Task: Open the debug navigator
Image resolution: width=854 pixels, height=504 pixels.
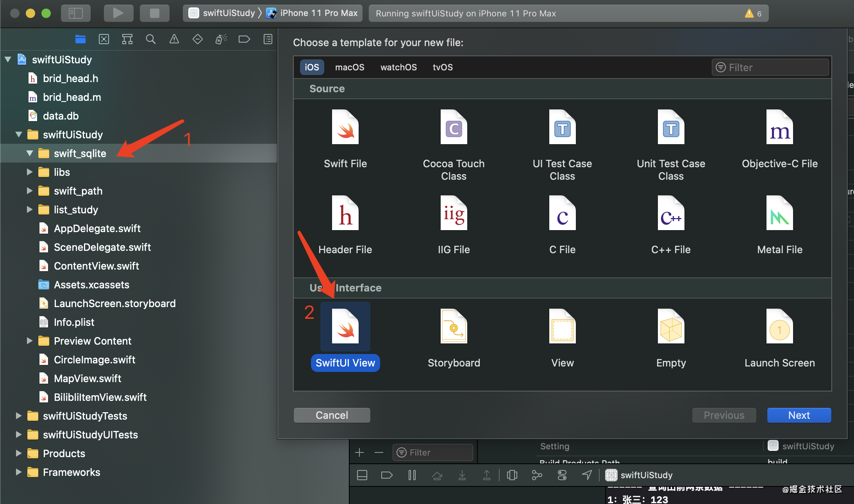Action: click(x=221, y=39)
